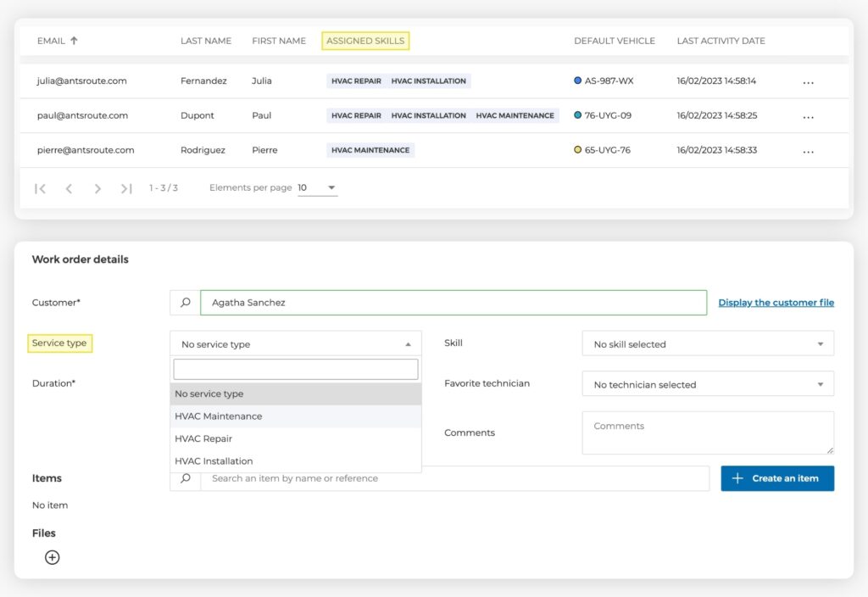Toggle the EMAIL column sort order
Viewport: 868px width, 597px height.
[x=72, y=40]
